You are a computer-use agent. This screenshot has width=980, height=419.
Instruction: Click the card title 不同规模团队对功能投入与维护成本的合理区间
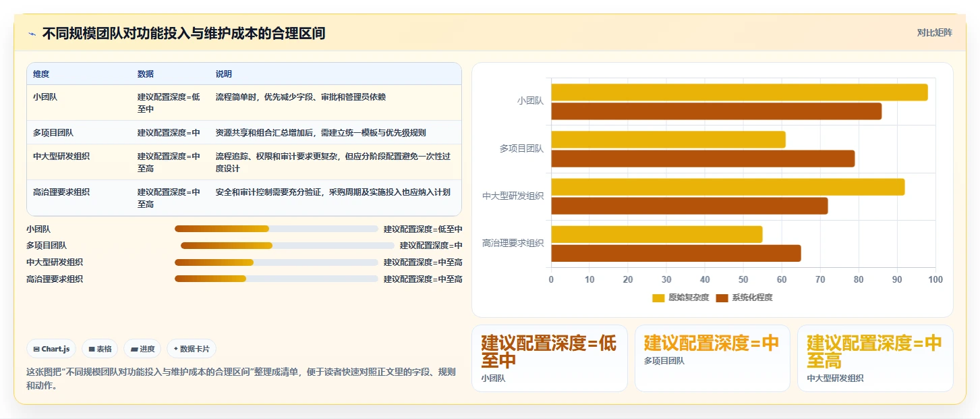tap(183, 33)
